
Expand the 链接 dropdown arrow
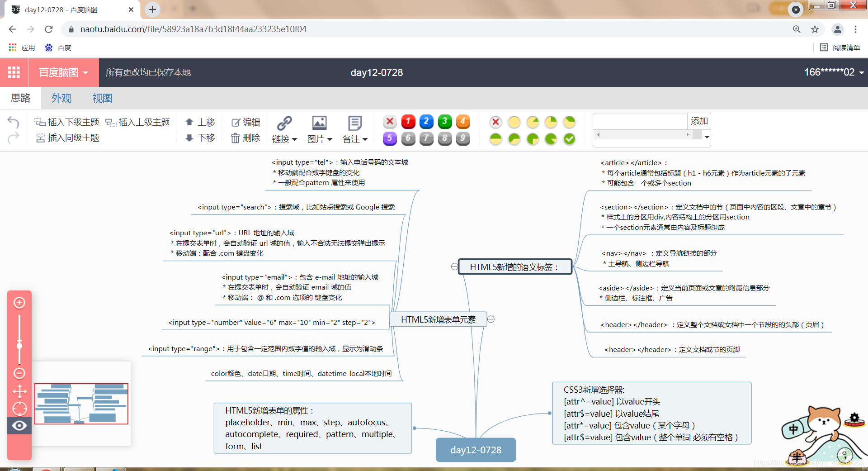[x=294, y=139]
